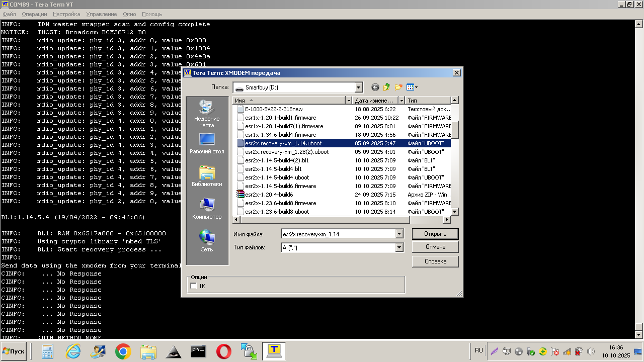Click the Открыть button

(x=435, y=234)
